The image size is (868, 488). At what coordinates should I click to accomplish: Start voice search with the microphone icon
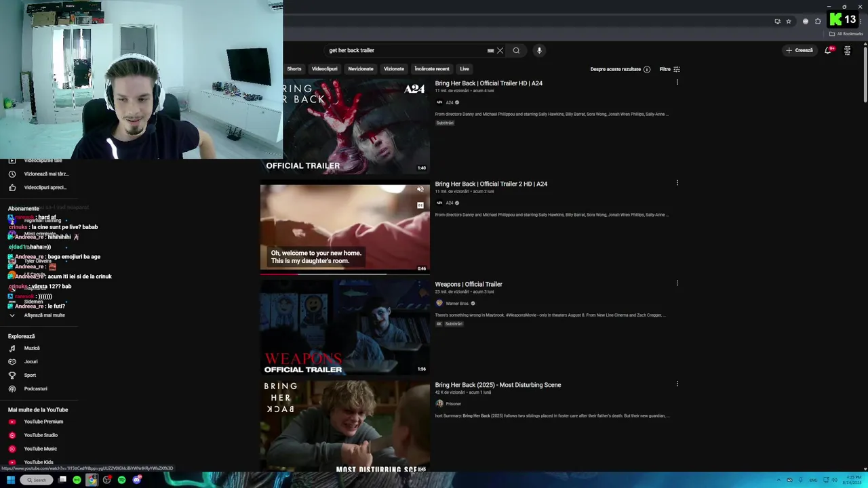[x=539, y=50]
